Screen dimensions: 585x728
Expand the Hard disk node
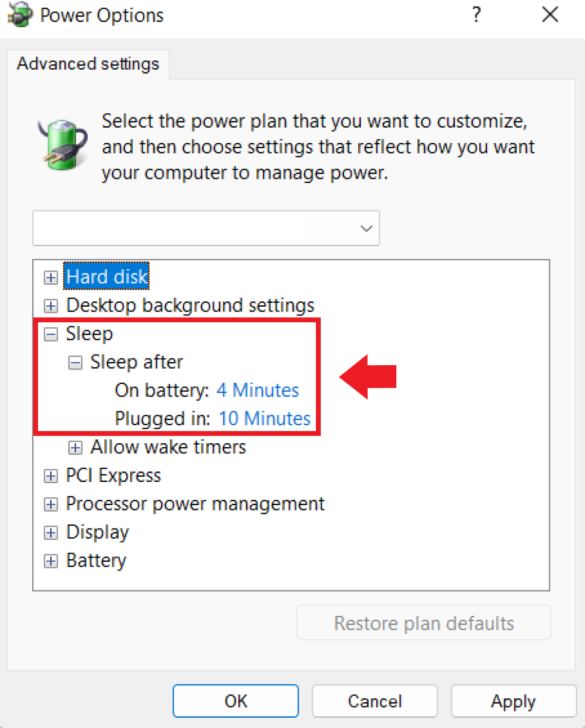point(51,277)
